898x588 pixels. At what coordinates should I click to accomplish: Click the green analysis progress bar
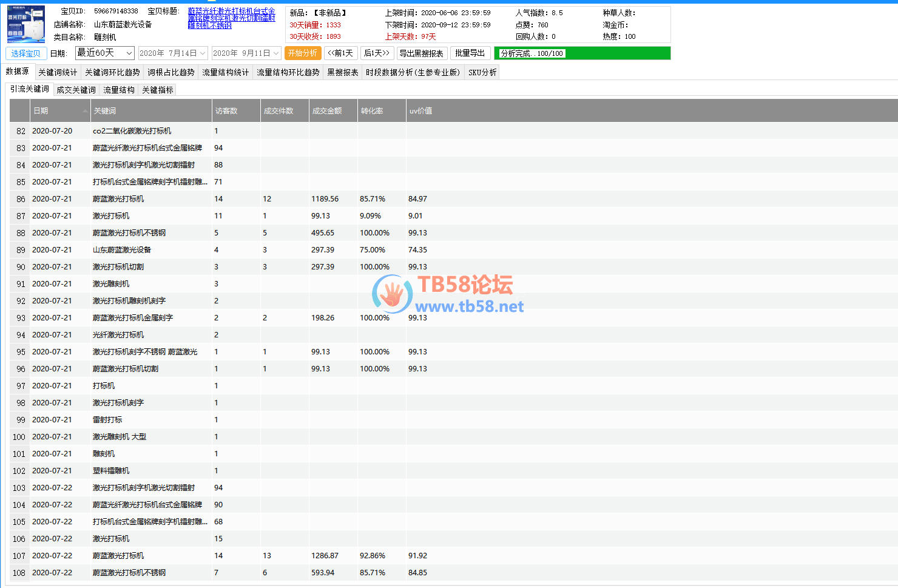(582, 53)
